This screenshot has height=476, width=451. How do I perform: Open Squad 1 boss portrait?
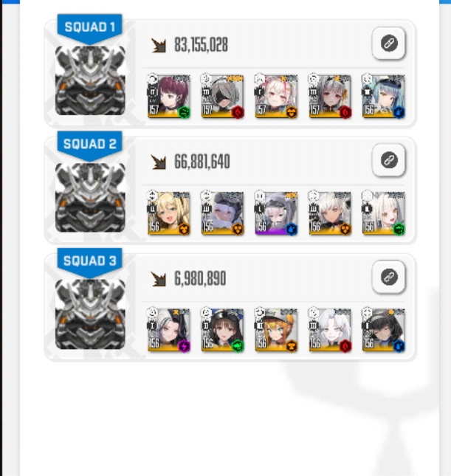click(90, 80)
